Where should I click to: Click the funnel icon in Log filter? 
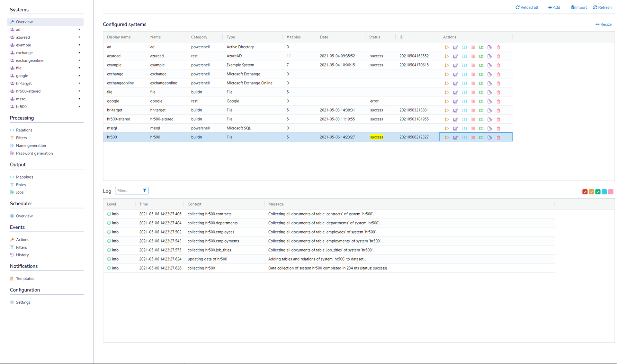[x=145, y=191]
